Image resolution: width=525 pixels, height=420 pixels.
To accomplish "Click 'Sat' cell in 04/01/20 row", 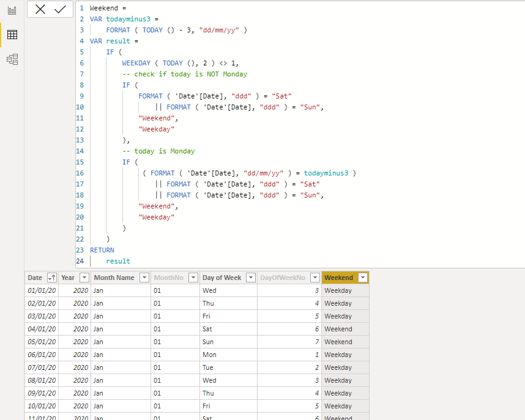I will 228,329.
